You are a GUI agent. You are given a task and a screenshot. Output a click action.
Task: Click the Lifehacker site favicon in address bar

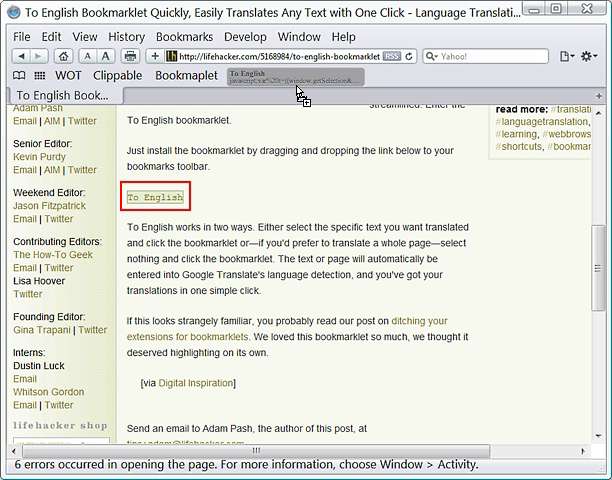click(x=171, y=57)
